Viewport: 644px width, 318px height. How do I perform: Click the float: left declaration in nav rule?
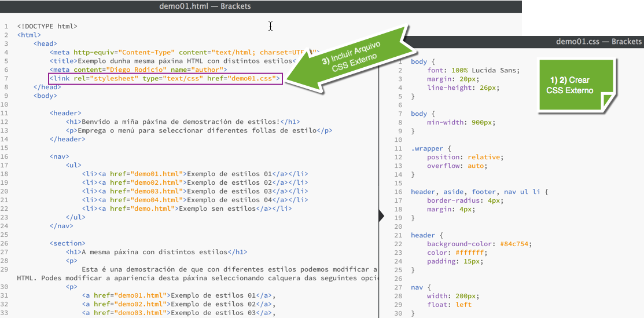click(x=449, y=305)
